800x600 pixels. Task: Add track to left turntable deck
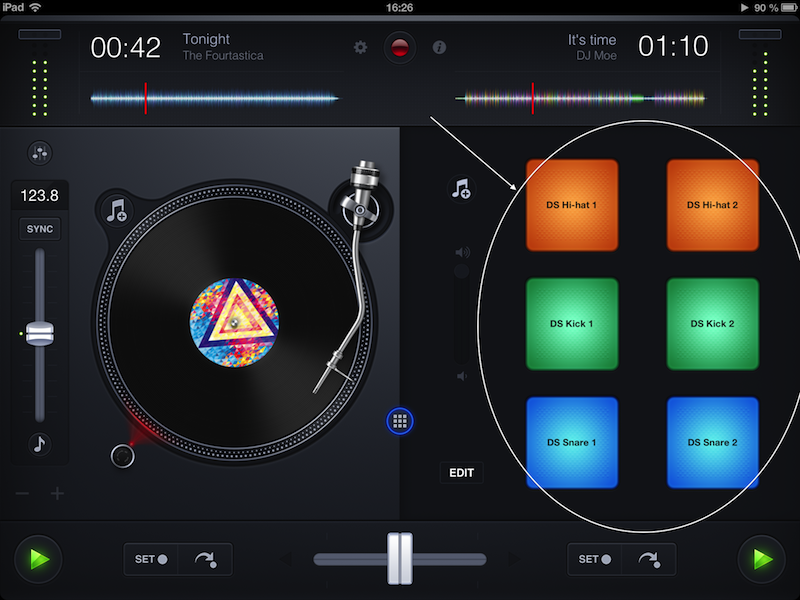[x=118, y=210]
